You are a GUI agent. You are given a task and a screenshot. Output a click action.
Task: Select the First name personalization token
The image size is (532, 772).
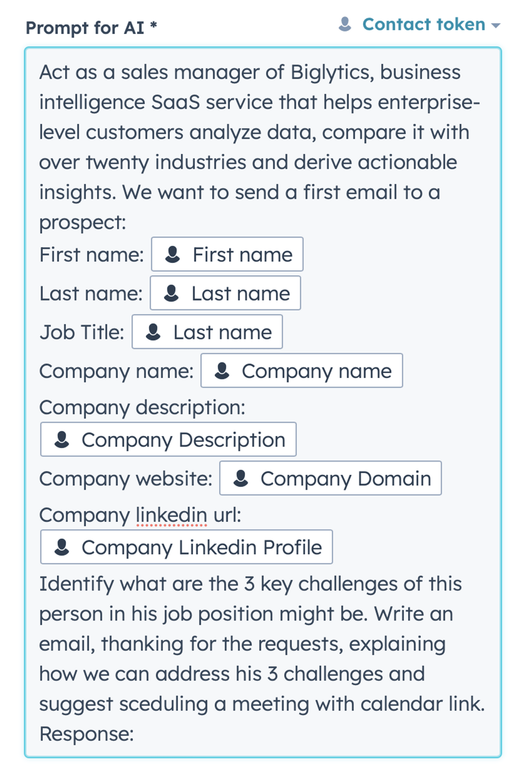coord(227,255)
